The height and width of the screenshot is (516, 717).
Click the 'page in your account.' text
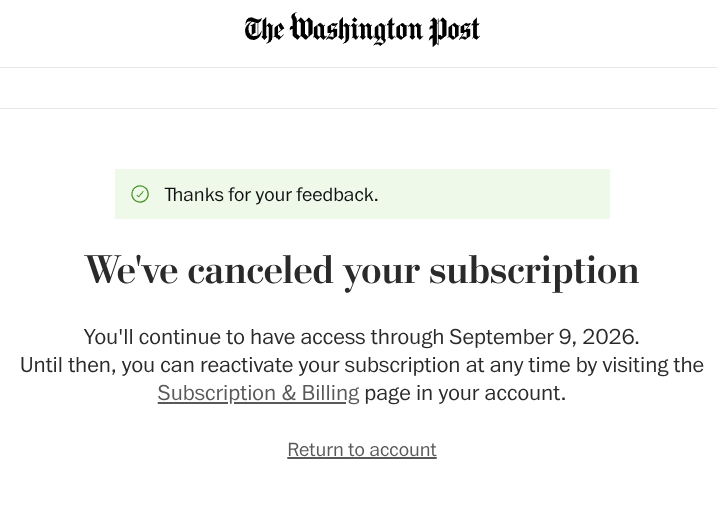click(x=465, y=393)
